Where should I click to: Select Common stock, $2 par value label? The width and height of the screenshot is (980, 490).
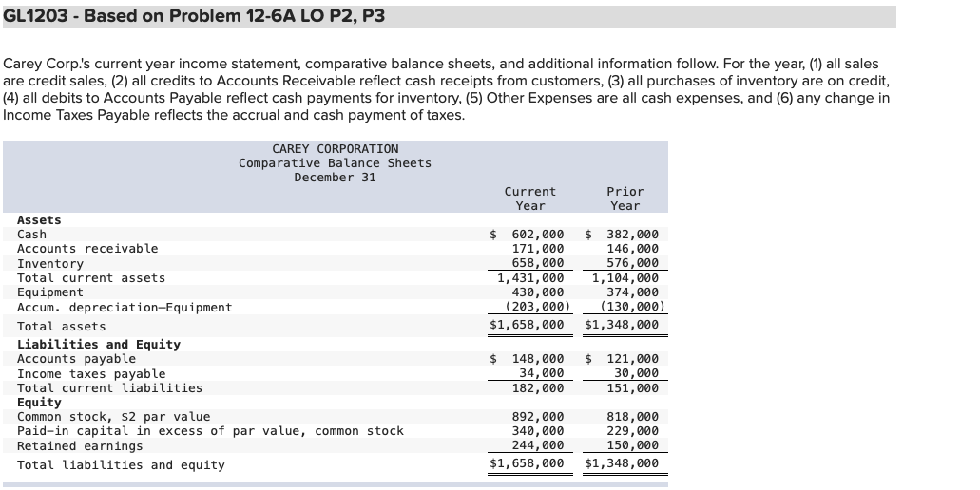click(x=114, y=416)
